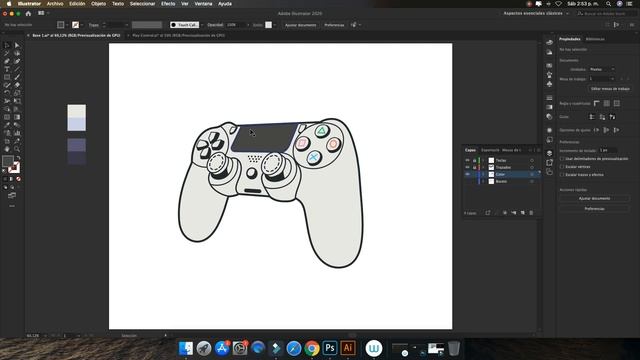Select the Selection tool (black arrow)
The image size is (640, 360).
7,45
